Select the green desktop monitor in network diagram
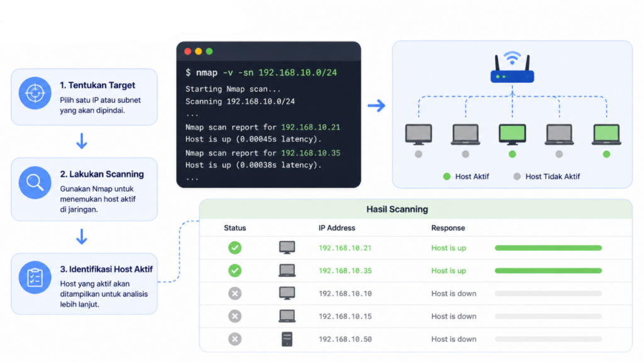 [x=512, y=134]
